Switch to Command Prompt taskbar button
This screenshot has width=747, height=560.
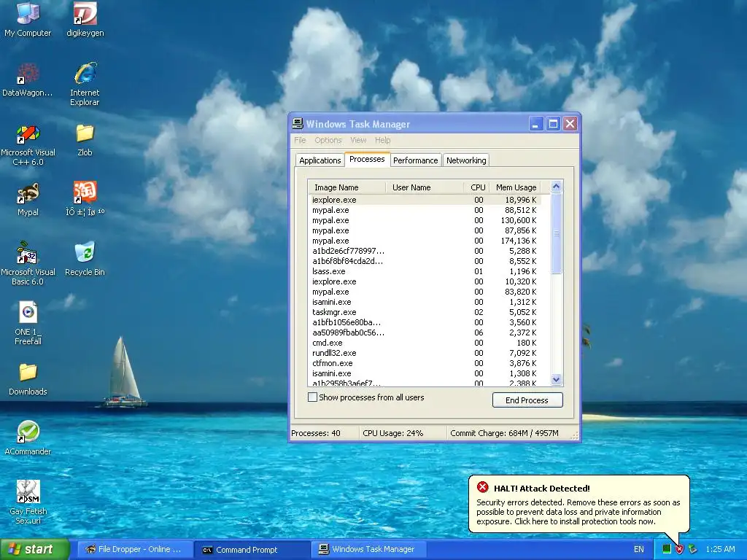tap(252, 549)
